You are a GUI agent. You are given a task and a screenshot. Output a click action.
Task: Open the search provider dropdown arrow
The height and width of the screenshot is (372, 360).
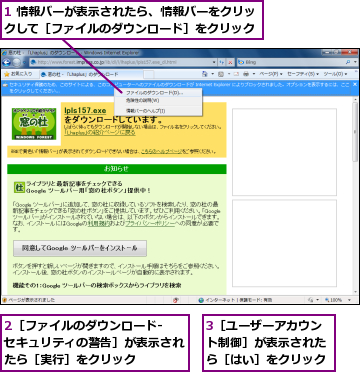click(354, 62)
